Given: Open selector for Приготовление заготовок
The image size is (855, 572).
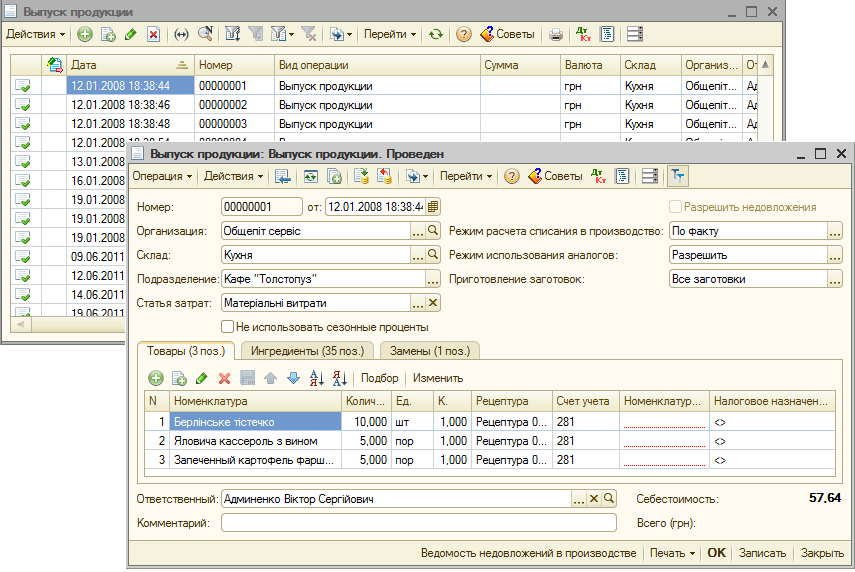Looking at the screenshot, I should (834, 280).
